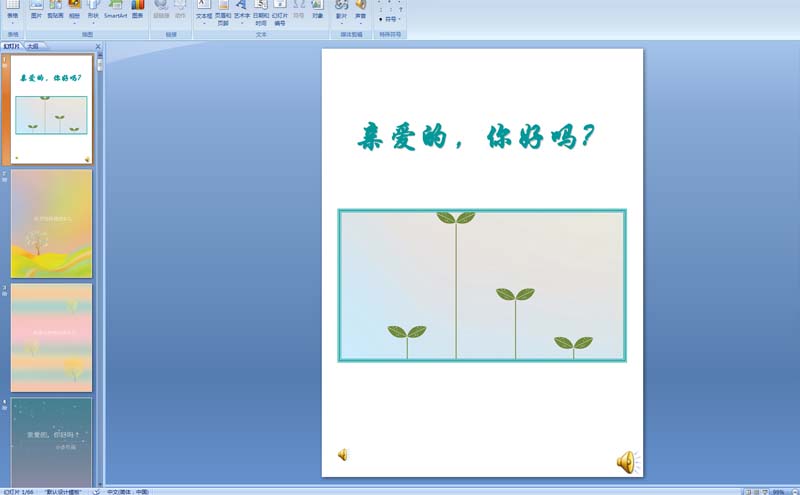Switch to the 大纲 outline tab
The width and height of the screenshot is (800, 495).
coord(33,46)
